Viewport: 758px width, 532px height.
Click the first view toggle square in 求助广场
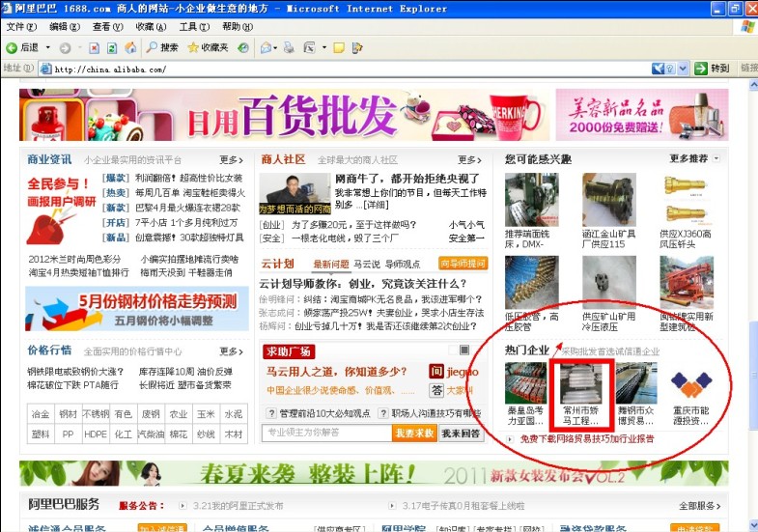click(453, 350)
